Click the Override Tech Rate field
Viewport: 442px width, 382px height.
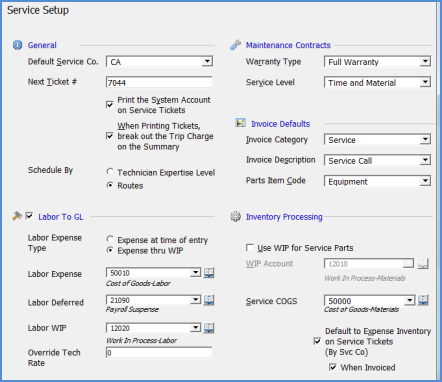pyautogui.click(x=159, y=353)
